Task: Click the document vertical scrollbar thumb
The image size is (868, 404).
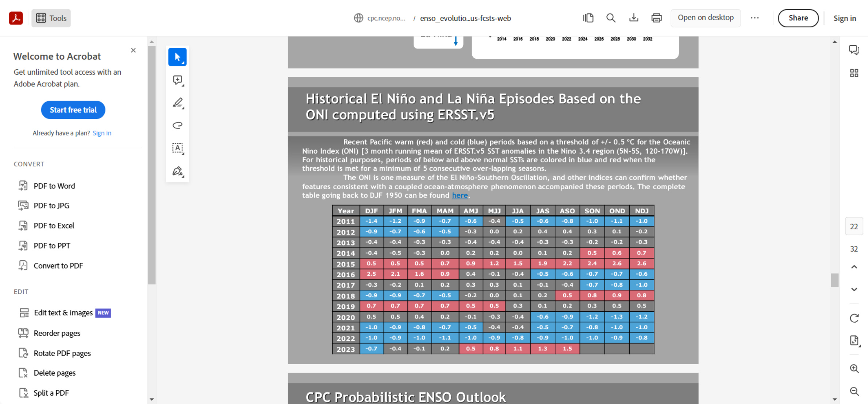Action: coord(834,280)
